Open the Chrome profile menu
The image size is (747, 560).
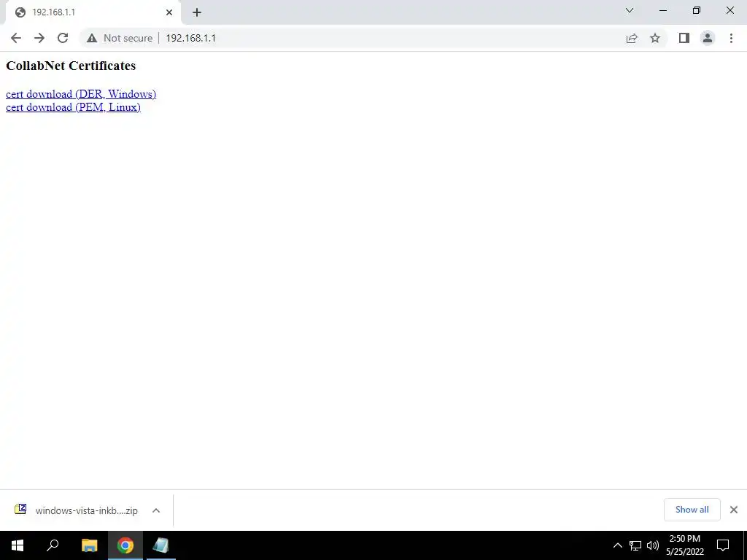tap(708, 38)
